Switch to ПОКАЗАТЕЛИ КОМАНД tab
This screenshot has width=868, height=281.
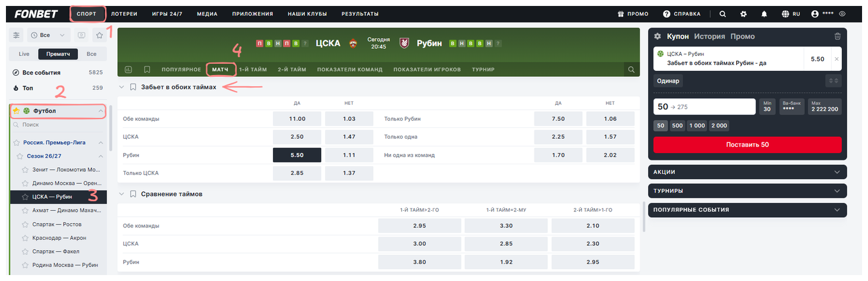click(350, 70)
